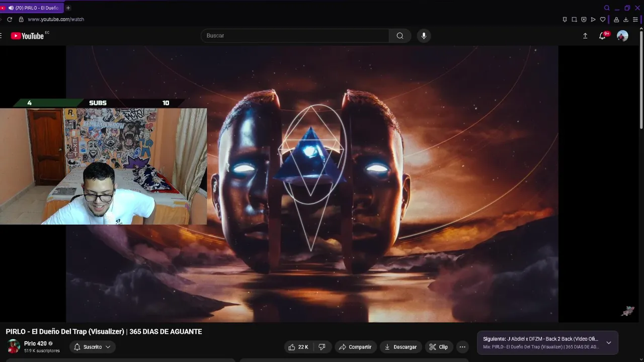644x362 pixels.
Task: Open the ad blocker shield icon
Action: (584, 20)
